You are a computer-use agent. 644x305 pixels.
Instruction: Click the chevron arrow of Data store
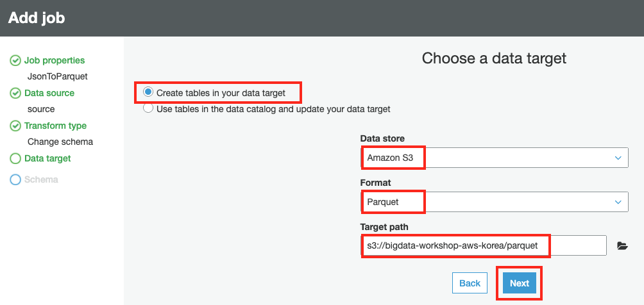[618, 158]
